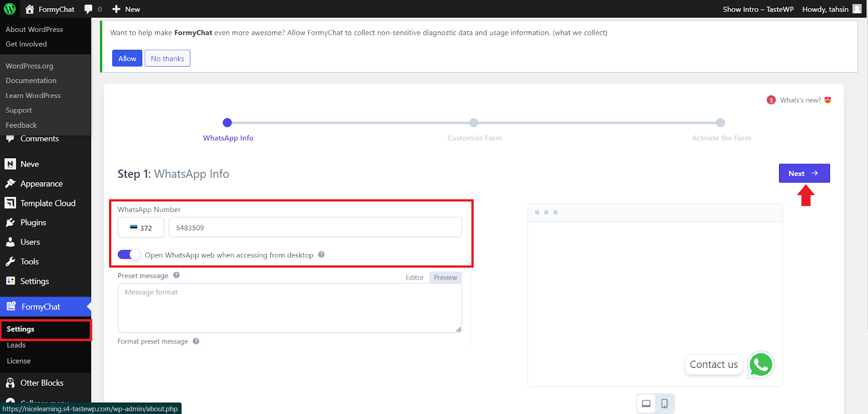Image resolution: width=868 pixels, height=414 pixels.
Task: Open FormyChat Settings submenu
Action: (x=21, y=329)
